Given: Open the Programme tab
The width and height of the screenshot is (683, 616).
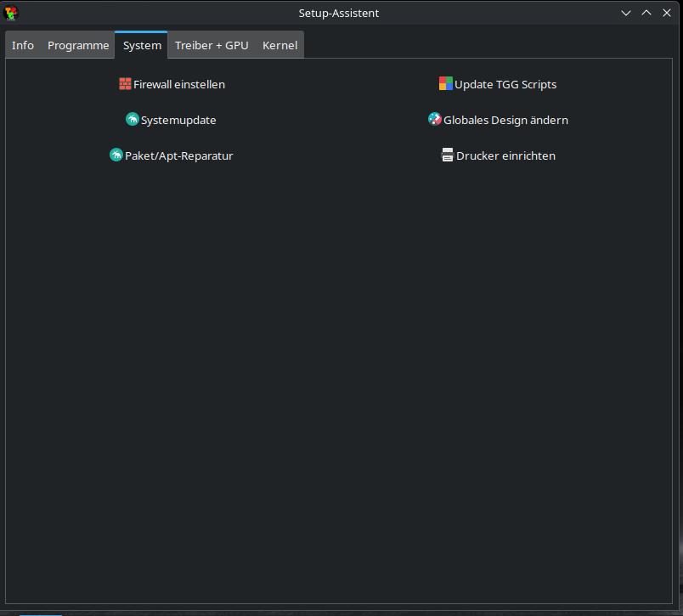Looking at the screenshot, I should point(78,46).
